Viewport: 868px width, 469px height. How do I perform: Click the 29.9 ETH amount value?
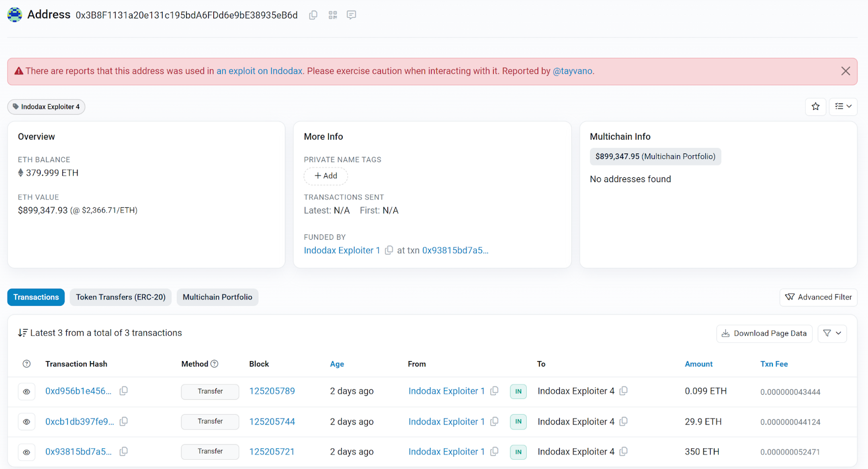click(703, 421)
